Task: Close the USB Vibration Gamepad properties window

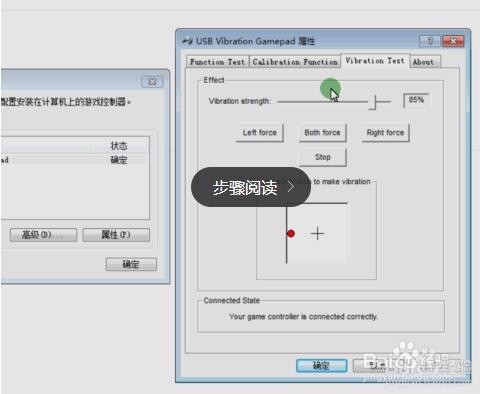Action: coord(453,41)
